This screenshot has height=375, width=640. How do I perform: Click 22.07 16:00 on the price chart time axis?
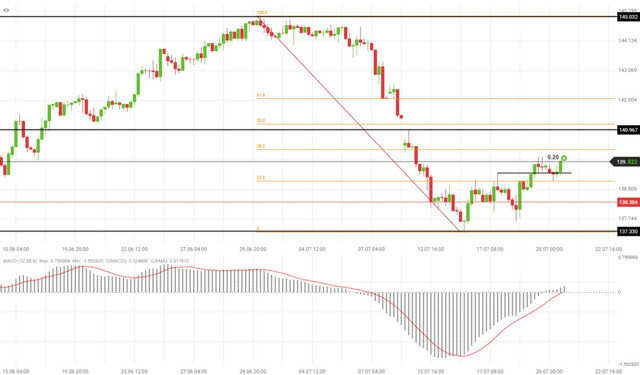tap(609, 249)
